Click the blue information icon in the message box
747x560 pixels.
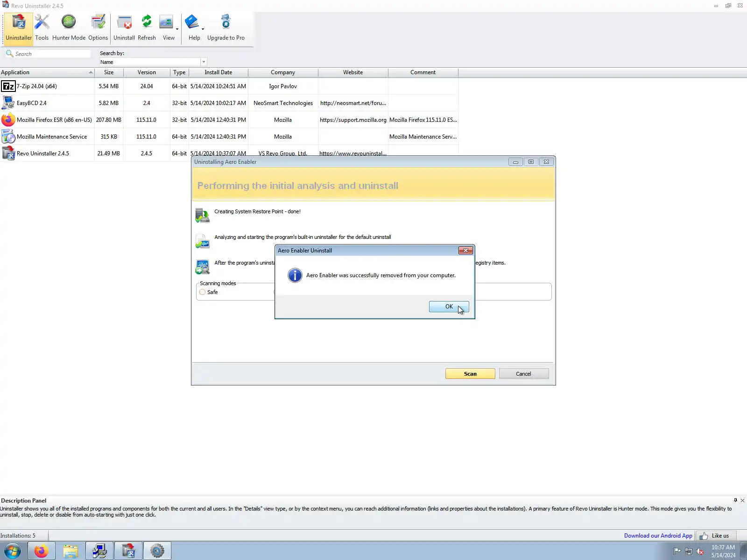tap(295, 275)
